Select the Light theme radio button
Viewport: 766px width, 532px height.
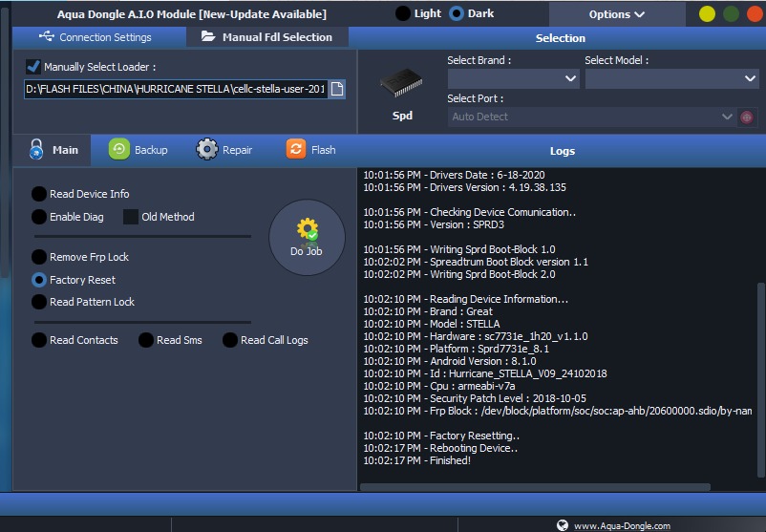(x=402, y=13)
